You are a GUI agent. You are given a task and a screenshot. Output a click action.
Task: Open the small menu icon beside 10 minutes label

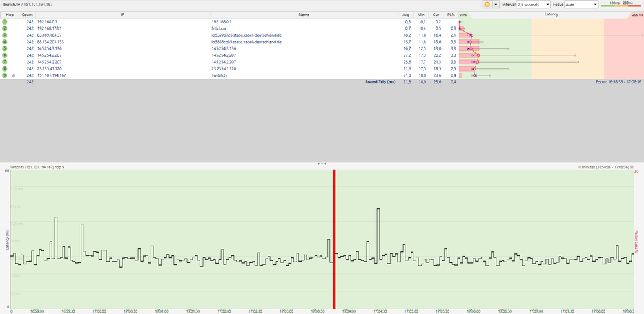[x=632, y=167]
